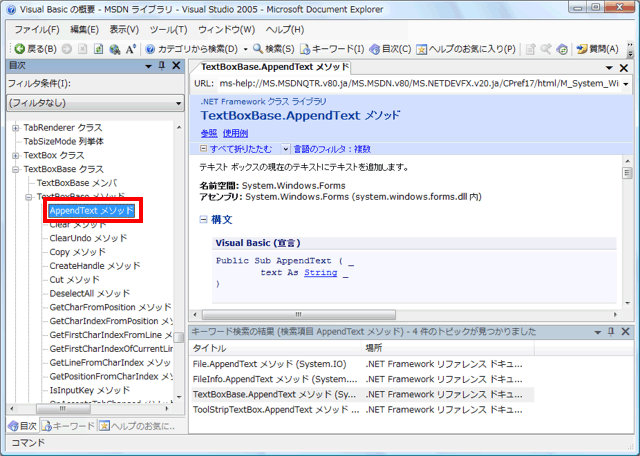Select CreateHandle メソッド in the tree
Viewport: 640px width, 456px height.
[95, 266]
